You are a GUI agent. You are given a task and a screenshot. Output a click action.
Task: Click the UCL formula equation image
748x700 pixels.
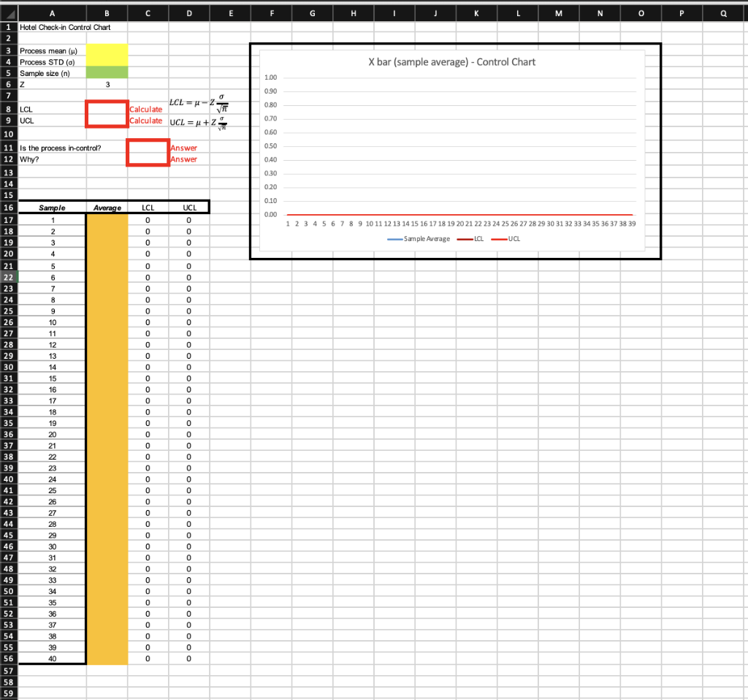point(199,122)
